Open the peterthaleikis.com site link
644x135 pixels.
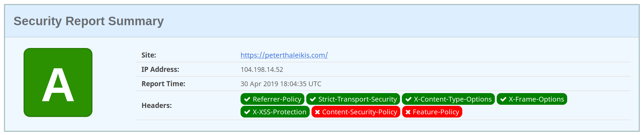click(x=284, y=55)
